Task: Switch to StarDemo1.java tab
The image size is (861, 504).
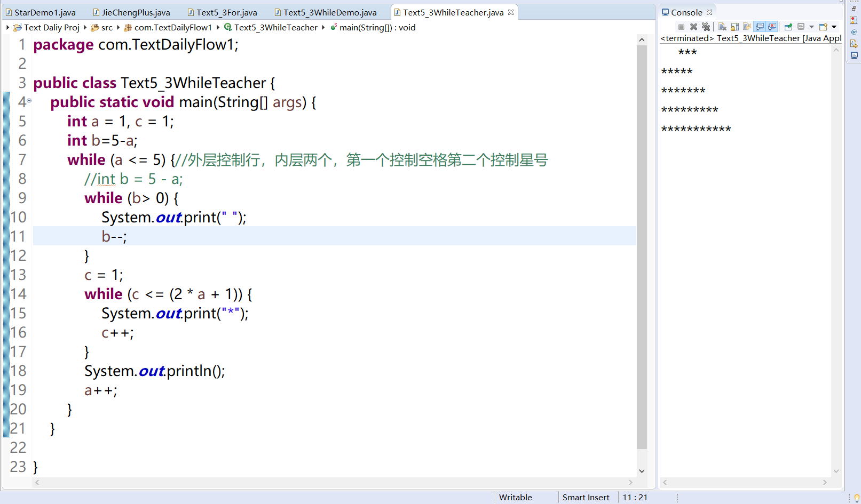Action: (45, 12)
